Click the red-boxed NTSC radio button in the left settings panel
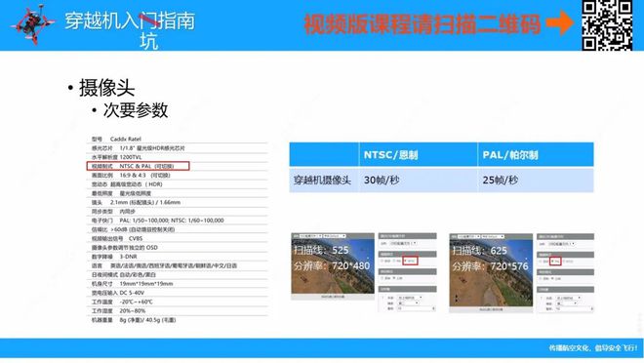 coord(410,261)
